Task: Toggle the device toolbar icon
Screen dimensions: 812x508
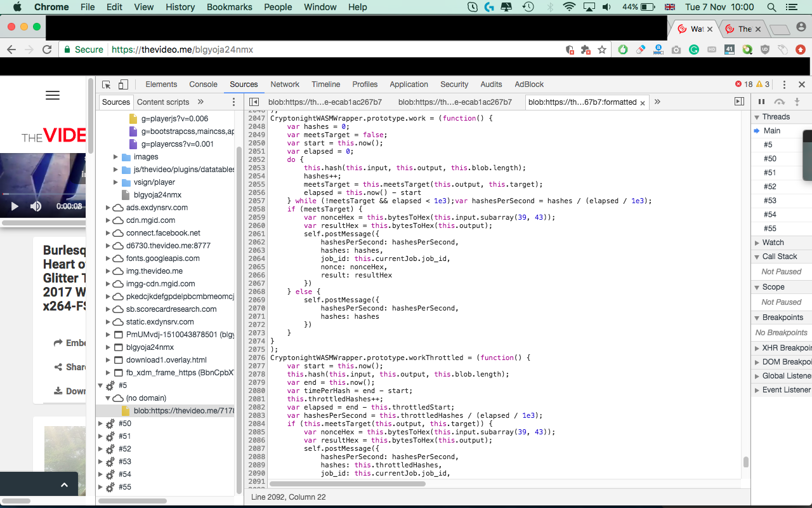Action: (x=123, y=84)
